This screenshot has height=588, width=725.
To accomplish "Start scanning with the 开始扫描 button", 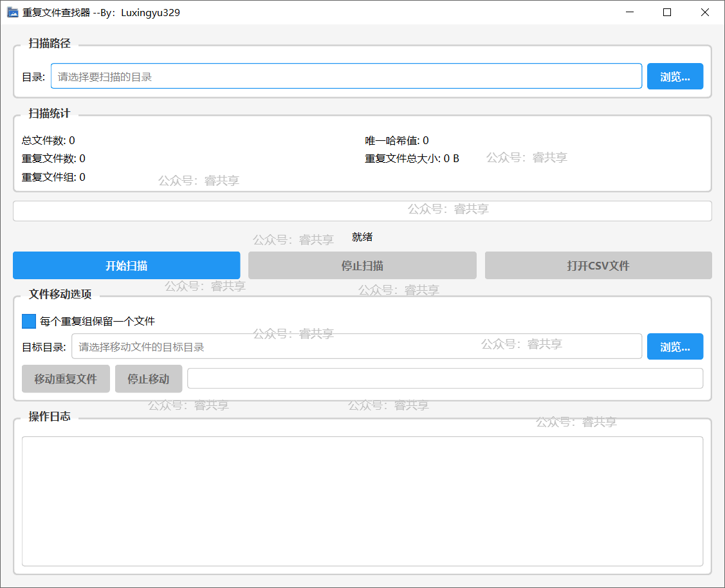I will tap(127, 266).
